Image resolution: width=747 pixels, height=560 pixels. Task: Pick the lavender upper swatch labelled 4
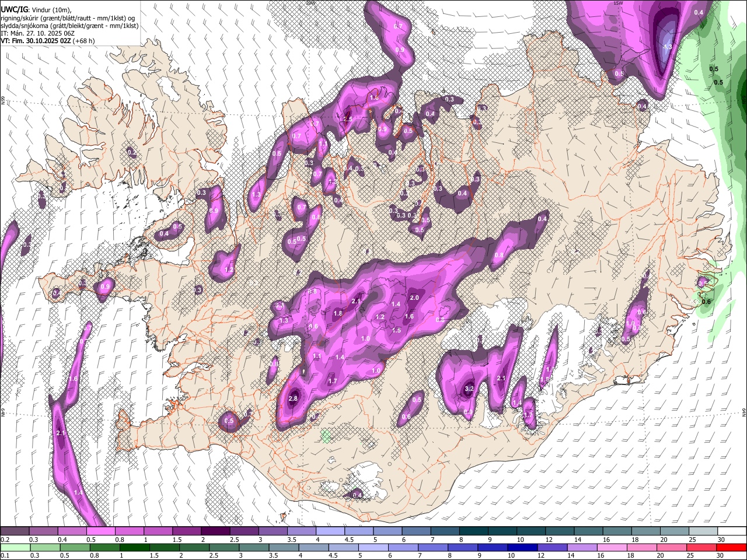[329, 531]
